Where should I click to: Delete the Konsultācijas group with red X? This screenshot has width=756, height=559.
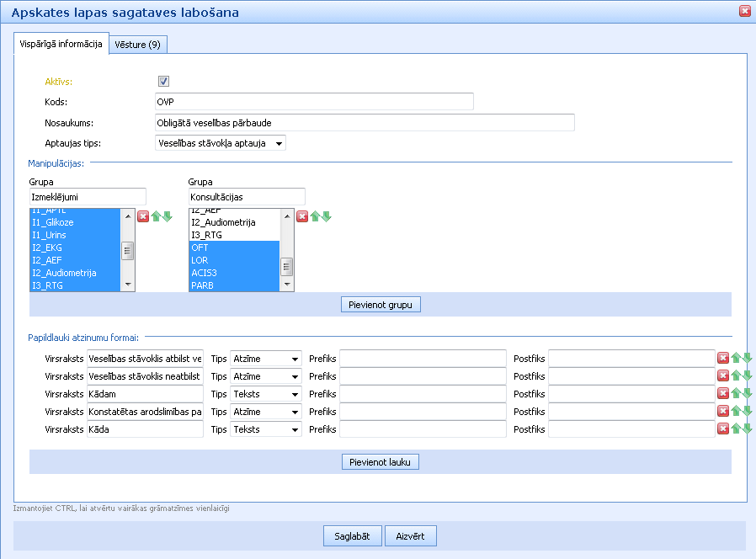click(302, 216)
